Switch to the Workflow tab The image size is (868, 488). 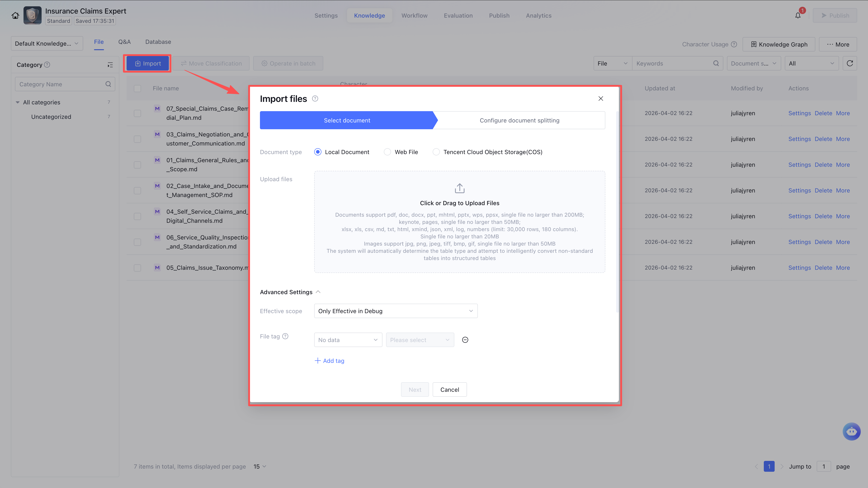pyautogui.click(x=414, y=16)
